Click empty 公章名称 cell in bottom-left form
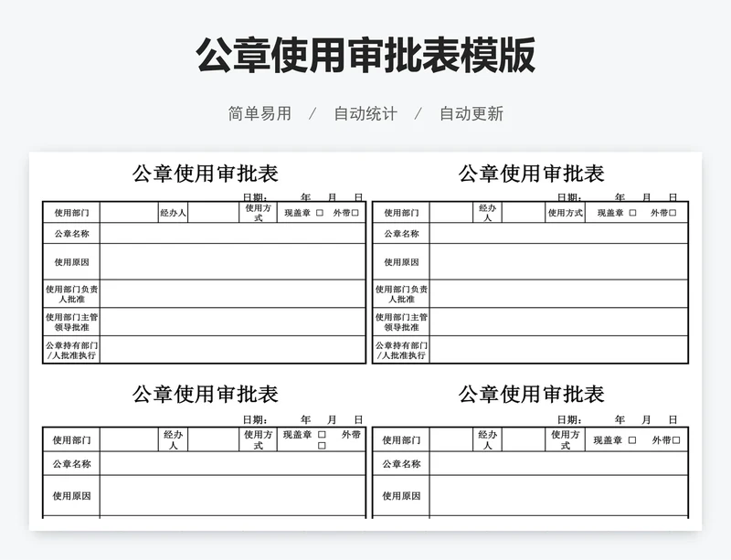Viewport: 731px width, 560px height. [232, 463]
